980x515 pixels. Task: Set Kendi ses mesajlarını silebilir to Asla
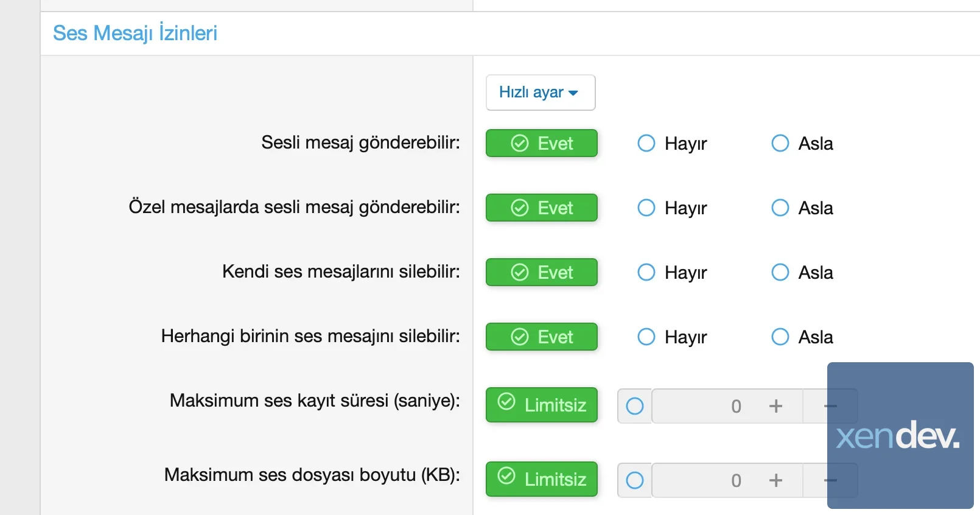(780, 272)
